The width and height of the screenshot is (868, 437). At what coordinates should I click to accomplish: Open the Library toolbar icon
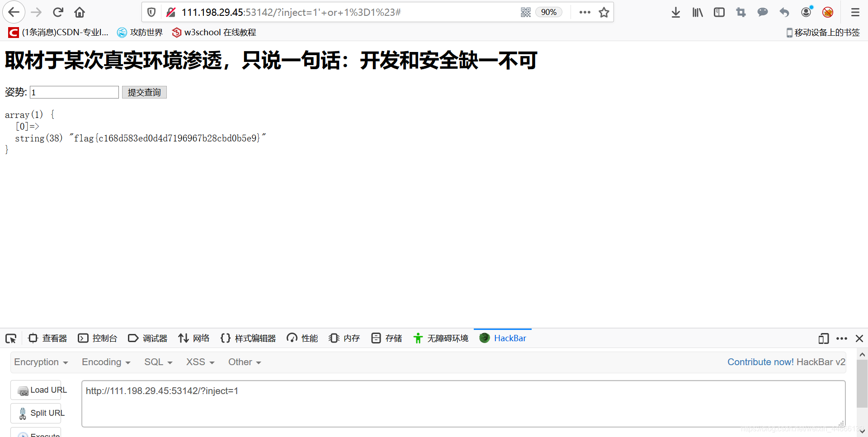[x=697, y=12]
